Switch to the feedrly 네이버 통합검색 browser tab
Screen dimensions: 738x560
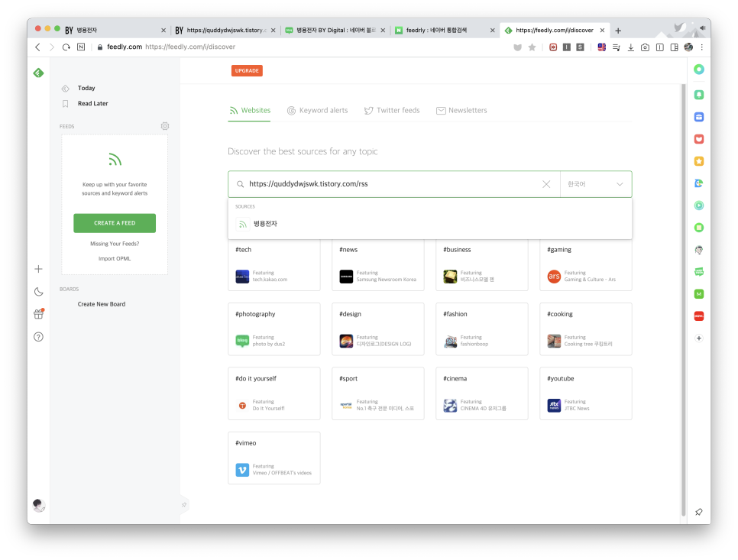[x=445, y=30]
